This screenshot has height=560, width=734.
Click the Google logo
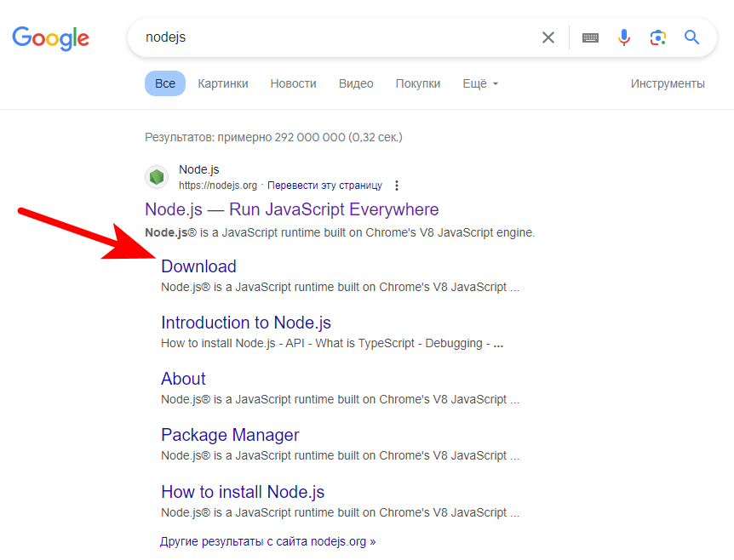[x=50, y=38]
